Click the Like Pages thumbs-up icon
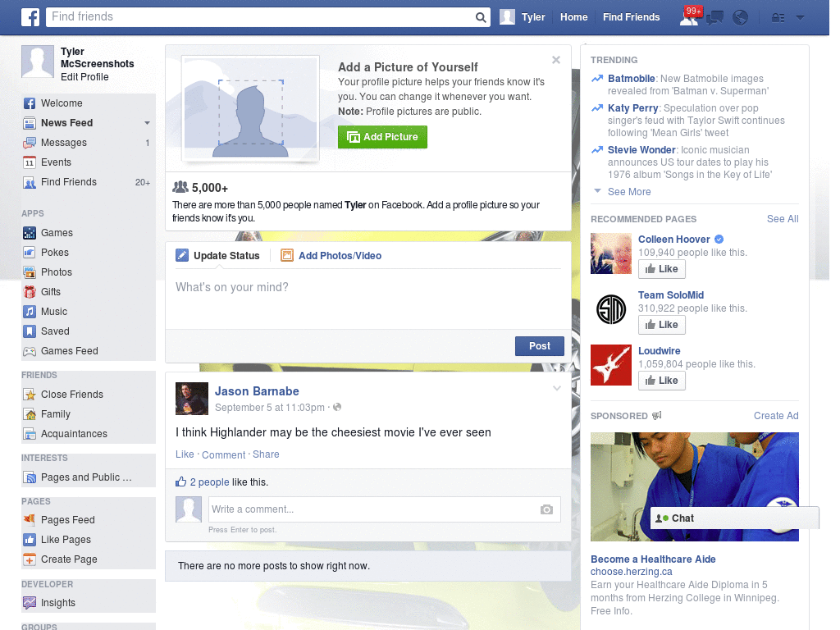The height and width of the screenshot is (630, 840). pyautogui.click(x=30, y=540)
